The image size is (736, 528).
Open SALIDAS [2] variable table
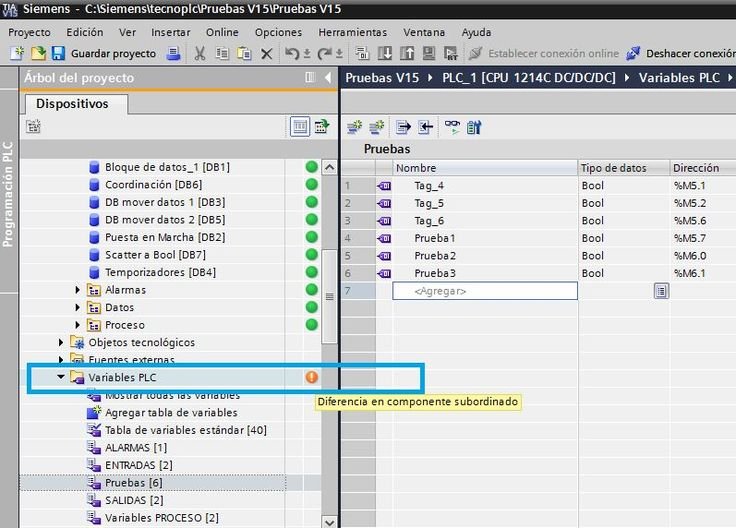coord(134,500)
